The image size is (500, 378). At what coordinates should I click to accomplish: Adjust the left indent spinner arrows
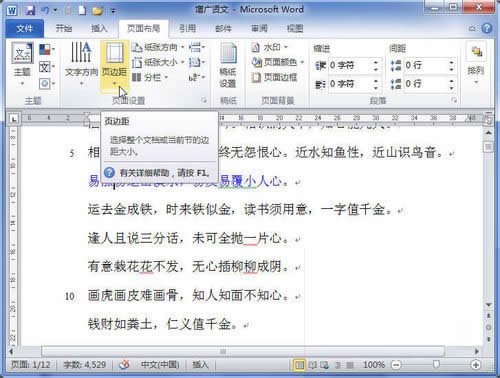click(376, 65)
